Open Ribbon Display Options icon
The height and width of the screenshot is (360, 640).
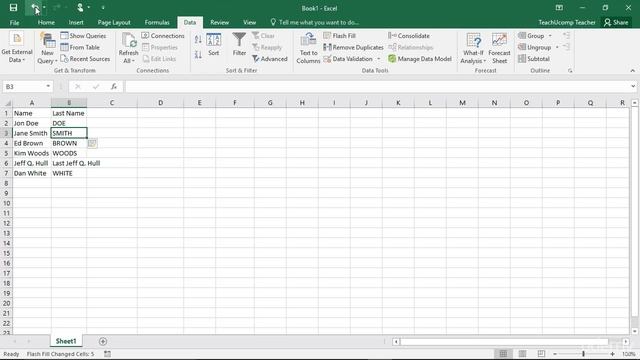click(x=559, y=8)
